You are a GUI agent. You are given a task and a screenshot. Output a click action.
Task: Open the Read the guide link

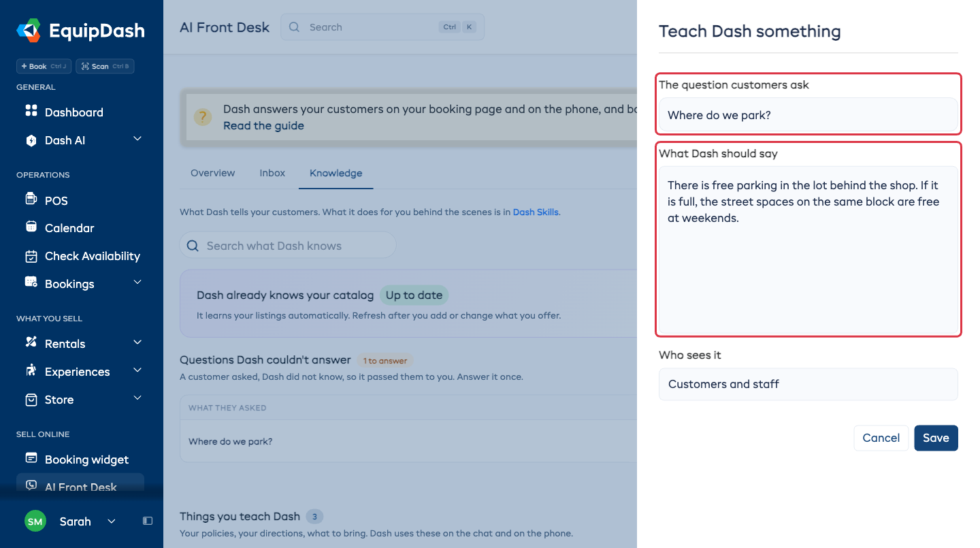pos(263,125)
